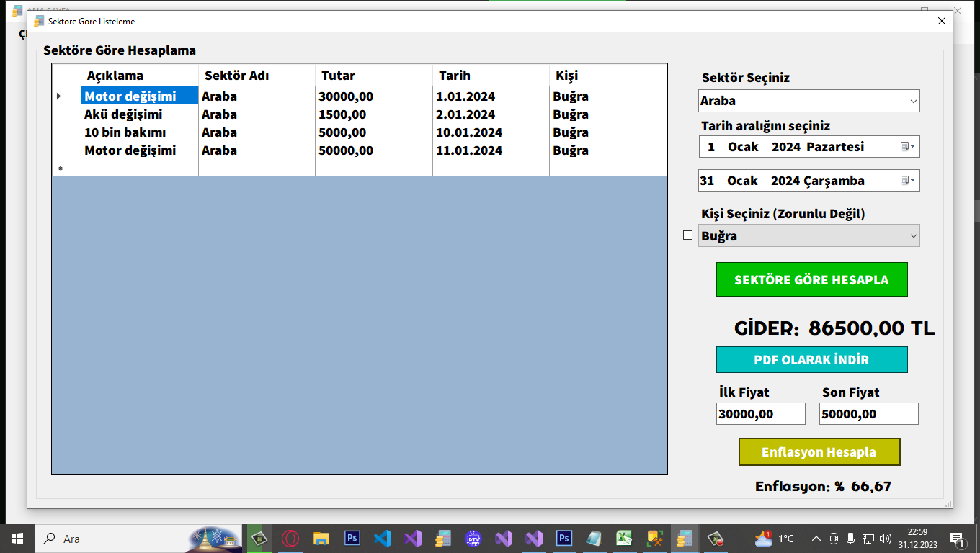Focus the İlk Fiyat input field
The image size is (980, 553).
coord(760,414)
